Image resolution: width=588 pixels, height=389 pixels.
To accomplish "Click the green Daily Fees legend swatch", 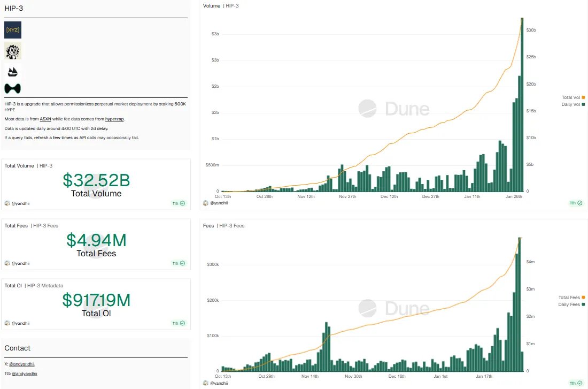I will 583,304.
